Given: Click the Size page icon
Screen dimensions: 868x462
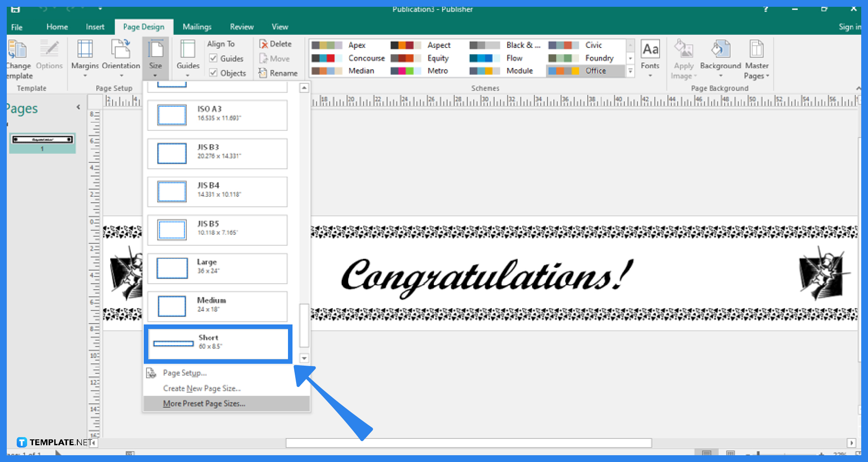Looking at the screenshot, I should [156, 49].
